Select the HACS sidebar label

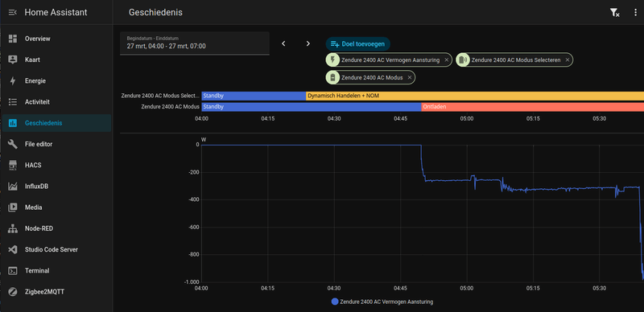coord(33,165)
